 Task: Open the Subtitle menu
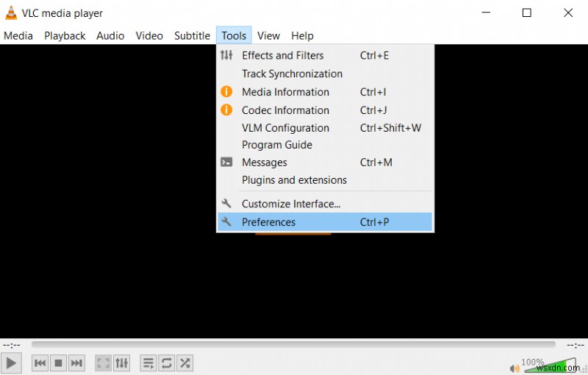(192, 35)
